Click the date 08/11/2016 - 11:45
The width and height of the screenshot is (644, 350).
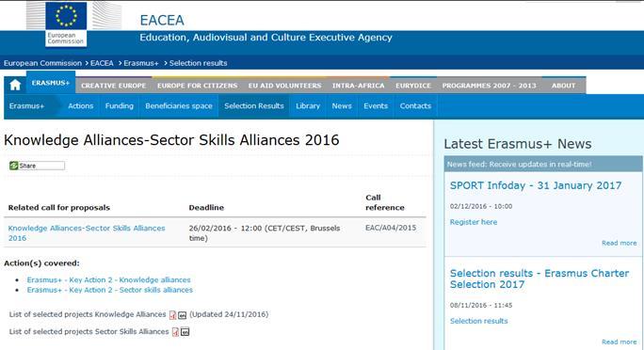[481, 305]
